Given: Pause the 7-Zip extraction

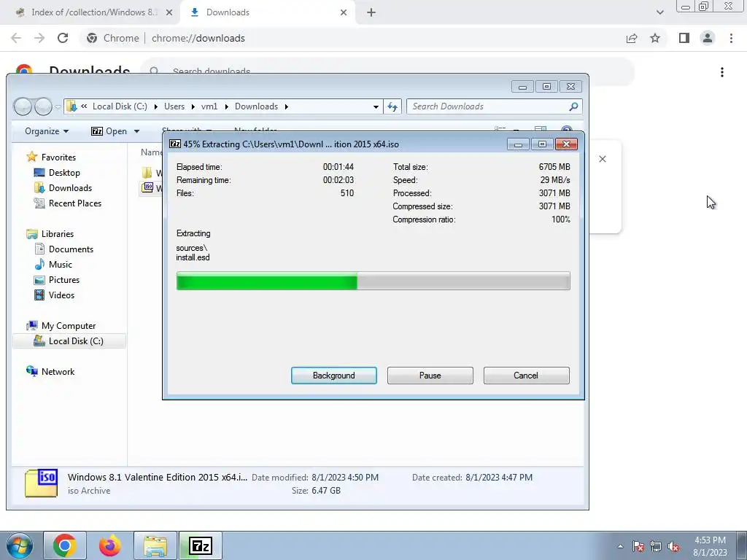Looking at the screenshot, I should (x=430, y=376).
